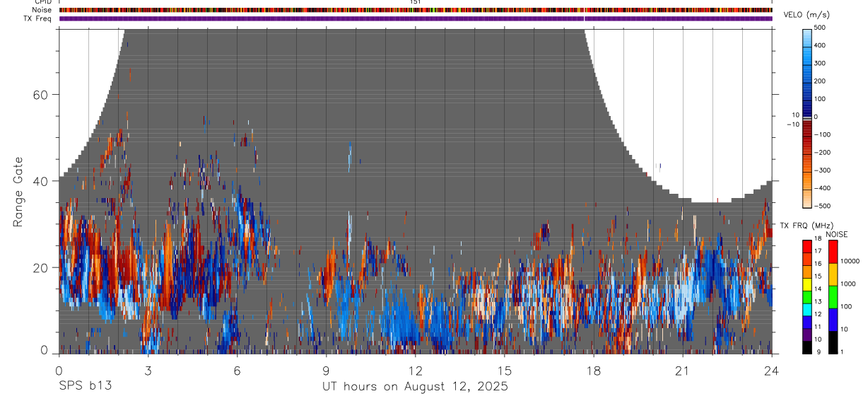
Task: Click the blue 11–12 MHz frequency swatch
Action: [807, 322]
